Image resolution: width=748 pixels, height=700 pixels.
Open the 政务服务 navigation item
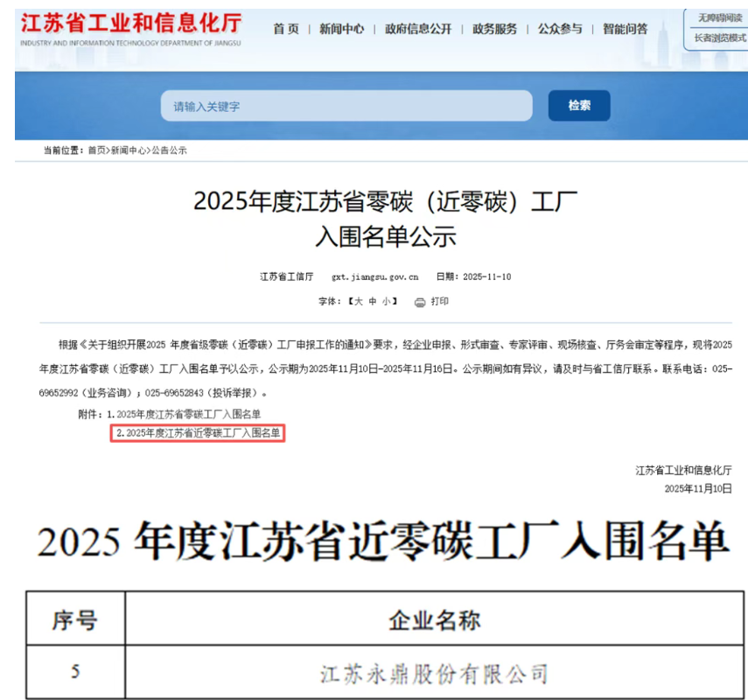494,29
